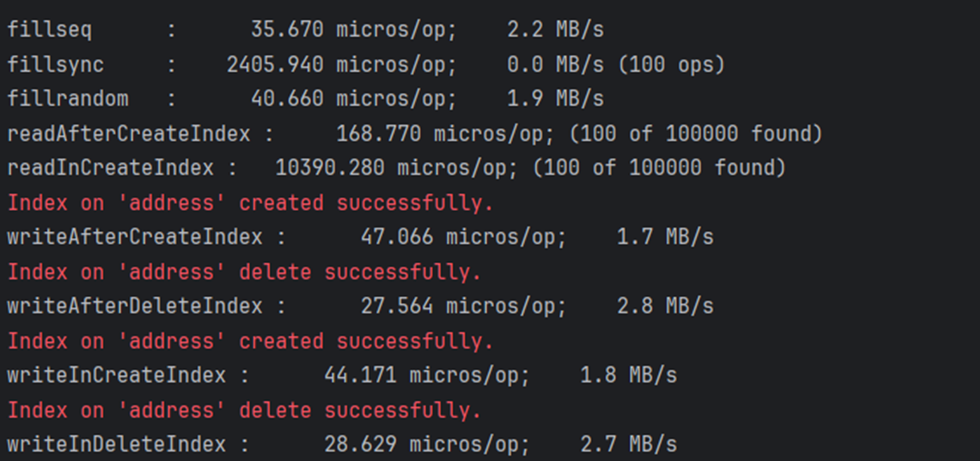Click the 35.670 value on fillseq
Viewport: 980px width, 461px height.
(286, 30)
